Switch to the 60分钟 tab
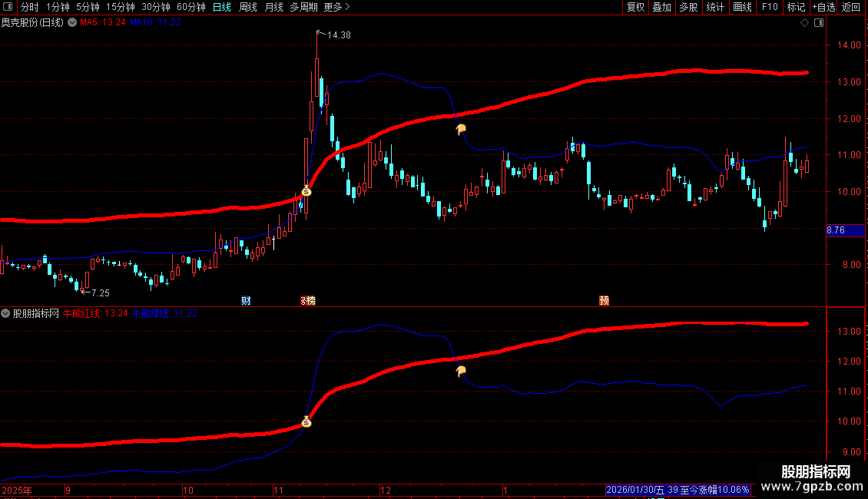The height and width of the screenshot is (499, 868). click(x=191, y=7)
